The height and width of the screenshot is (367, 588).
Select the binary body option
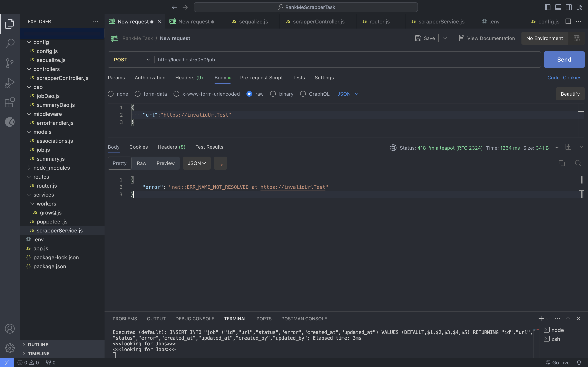pyautogui.click(x=273, y=94)
